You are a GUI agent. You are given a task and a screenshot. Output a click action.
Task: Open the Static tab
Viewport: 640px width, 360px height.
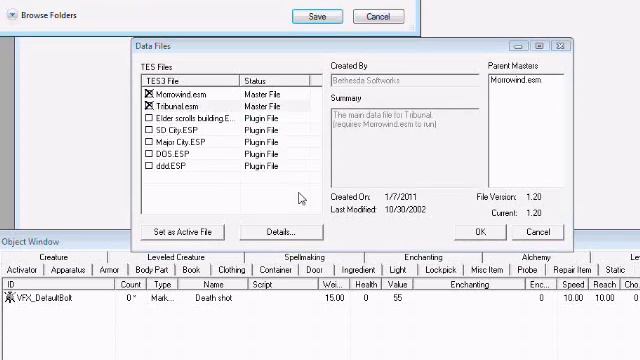click(x=615, y=270)
